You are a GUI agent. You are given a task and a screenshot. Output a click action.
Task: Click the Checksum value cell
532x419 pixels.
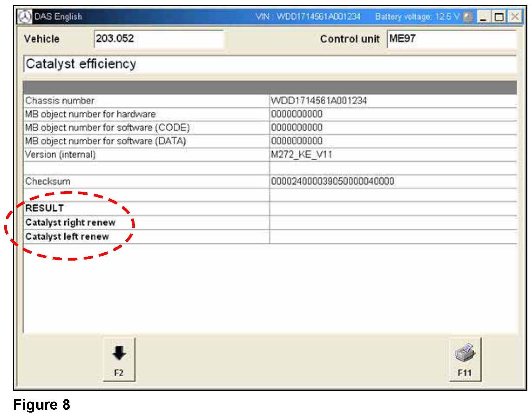click(393, 182)
